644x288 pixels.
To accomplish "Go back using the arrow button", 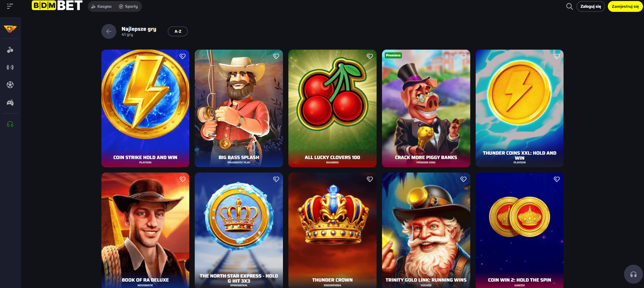I will (x=109, y=31).
